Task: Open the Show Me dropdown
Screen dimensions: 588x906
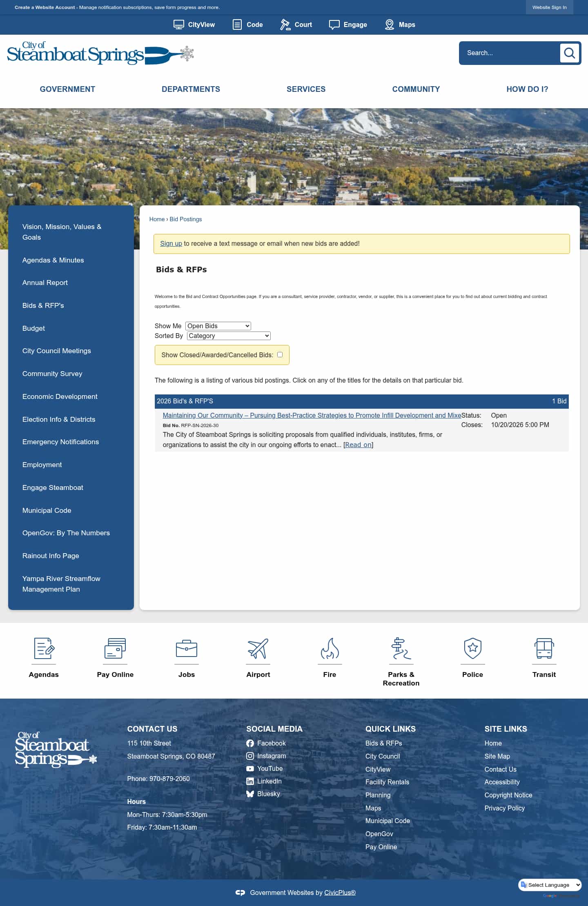Action: point(218,326)
